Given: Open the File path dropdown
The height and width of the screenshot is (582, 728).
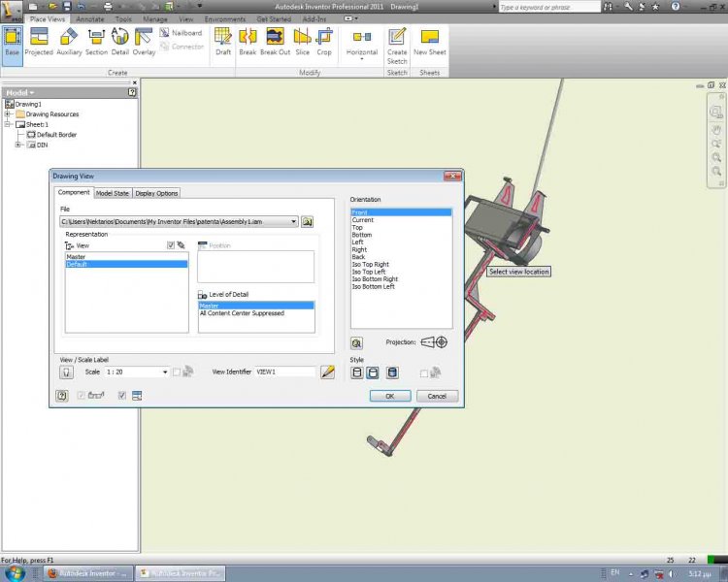Looking at the screenshot, I should point(294,221).
